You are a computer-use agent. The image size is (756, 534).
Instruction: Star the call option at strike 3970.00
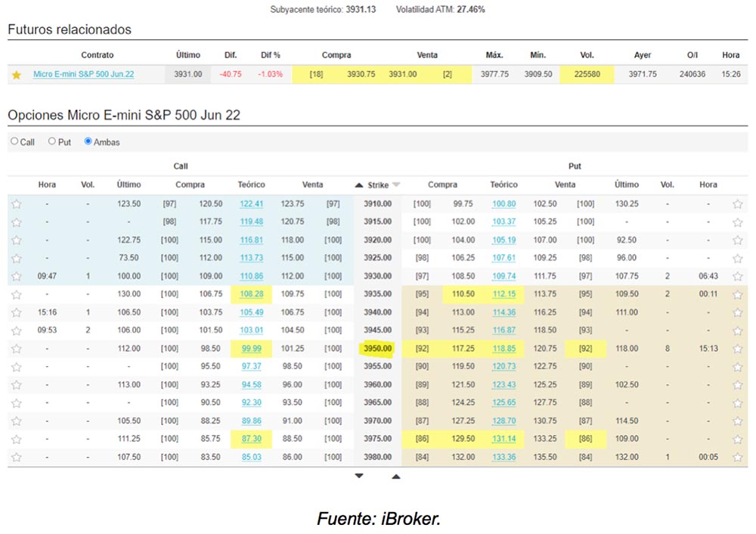point(17,421)
